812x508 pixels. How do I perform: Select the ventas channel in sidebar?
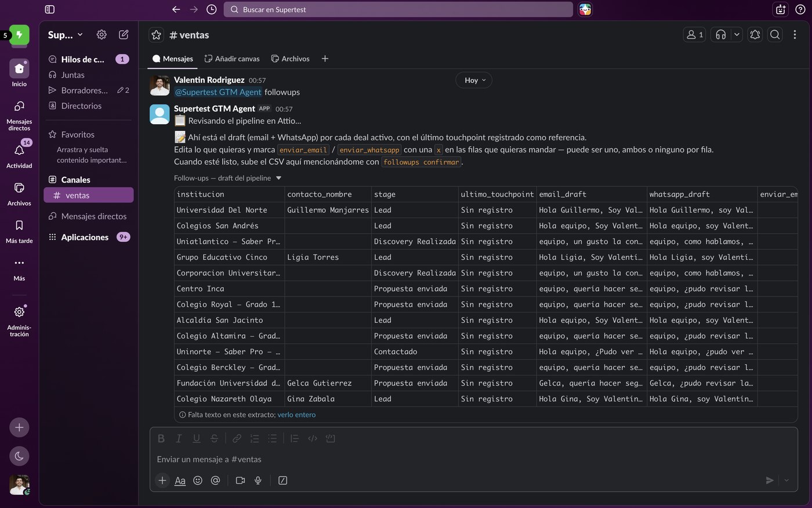point(89,195)
